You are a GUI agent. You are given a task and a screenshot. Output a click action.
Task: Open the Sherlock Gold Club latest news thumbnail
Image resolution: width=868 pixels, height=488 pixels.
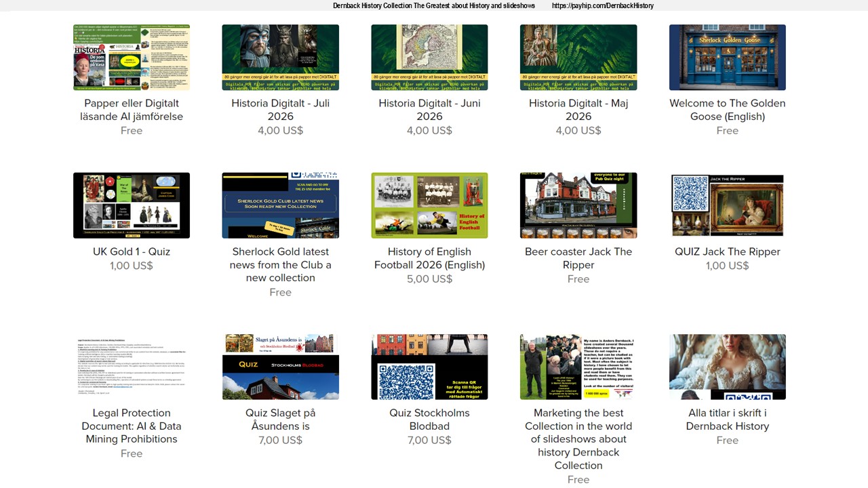(280, 205)
